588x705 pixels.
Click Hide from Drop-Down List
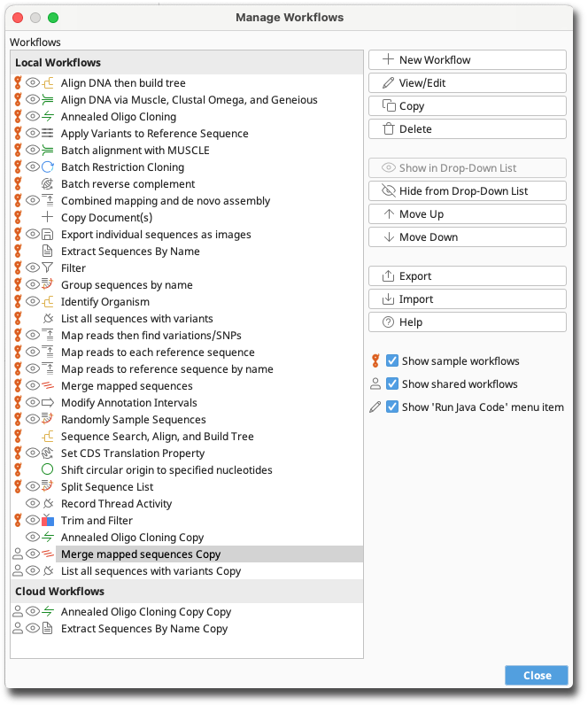point(467,191)
